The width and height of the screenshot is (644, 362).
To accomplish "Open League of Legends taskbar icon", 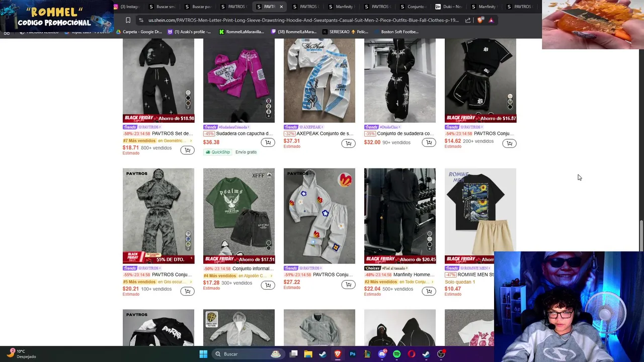I will point(367,354).
